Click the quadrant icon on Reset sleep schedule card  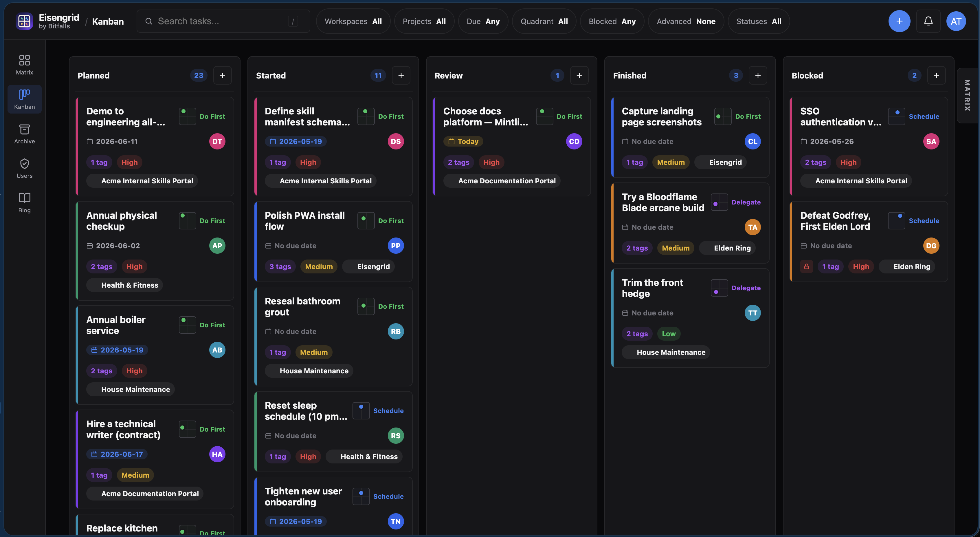click(361, 410)
